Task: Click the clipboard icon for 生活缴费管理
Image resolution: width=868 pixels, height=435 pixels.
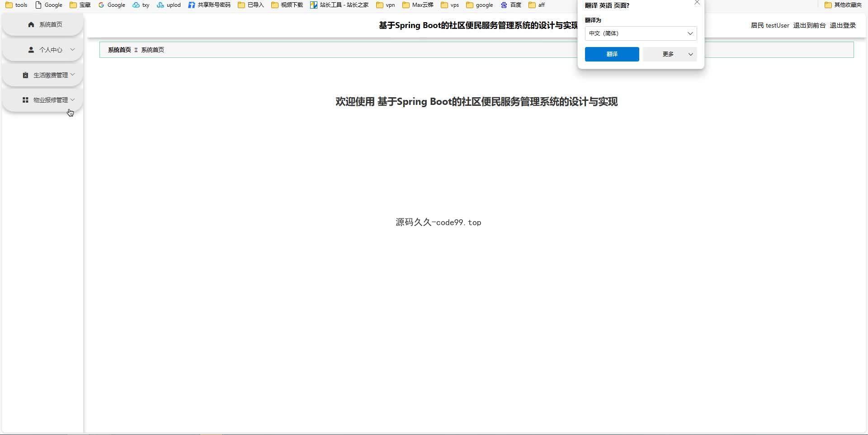Action: [x=26, y=75]
